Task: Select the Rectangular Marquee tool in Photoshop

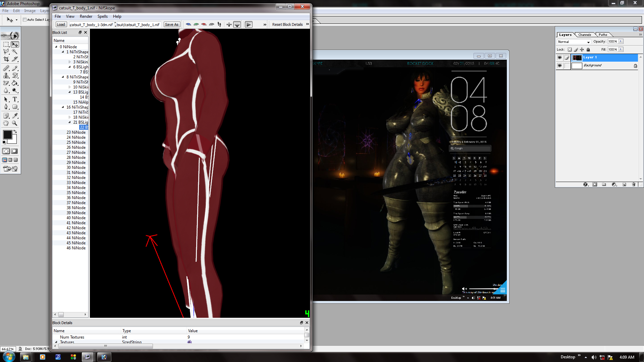Action: [6, 45]
